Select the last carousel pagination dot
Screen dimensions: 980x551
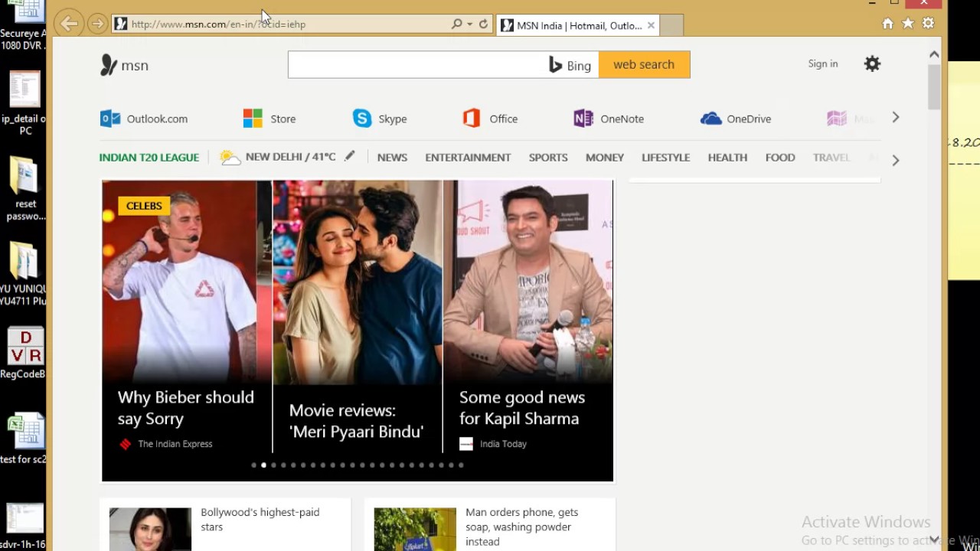(x=461, y=465)
